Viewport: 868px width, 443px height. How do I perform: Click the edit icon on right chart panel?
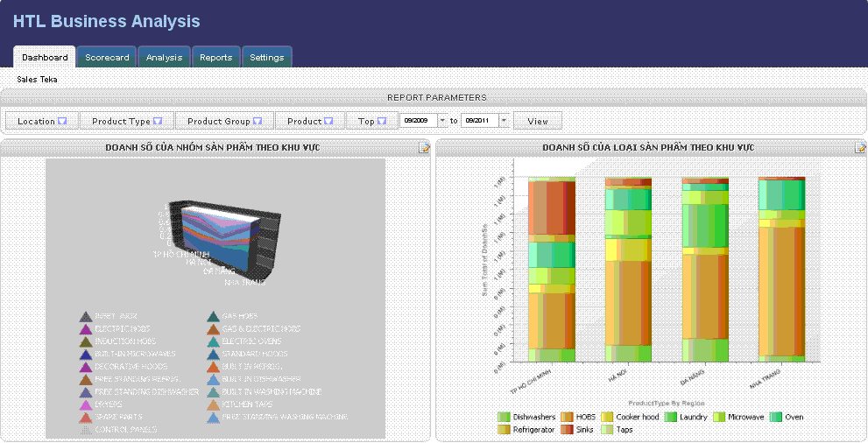pos(860,148)
